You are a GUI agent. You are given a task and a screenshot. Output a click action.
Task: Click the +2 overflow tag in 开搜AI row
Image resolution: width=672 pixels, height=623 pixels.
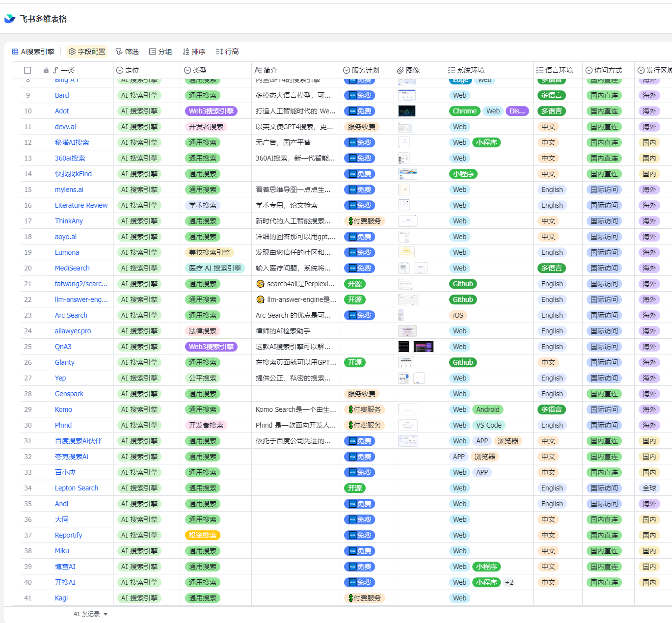tap(509, 582)
